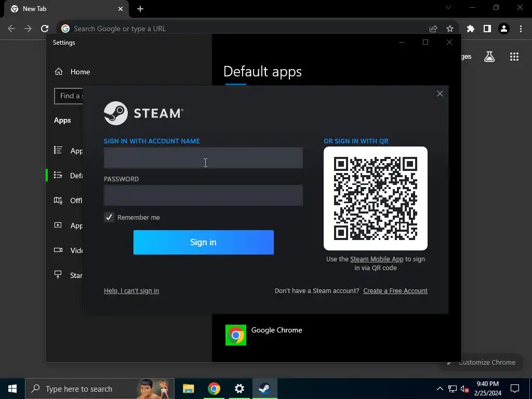Open Apps for websites icon in Settings sidebar
Image resolution: width=532 pixels, height=399 pixels.
point(58,225)
